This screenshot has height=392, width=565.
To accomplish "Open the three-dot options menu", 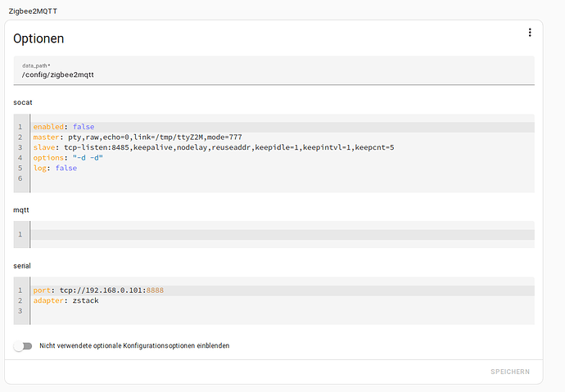I will click(529, 33).
